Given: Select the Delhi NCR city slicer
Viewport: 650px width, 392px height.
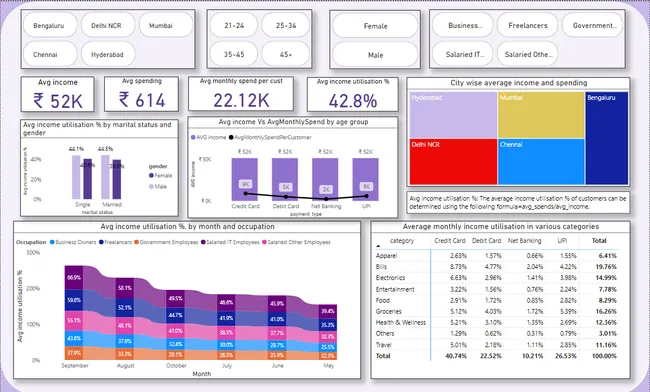Looking at the screenshot, I should pos(107,25).
